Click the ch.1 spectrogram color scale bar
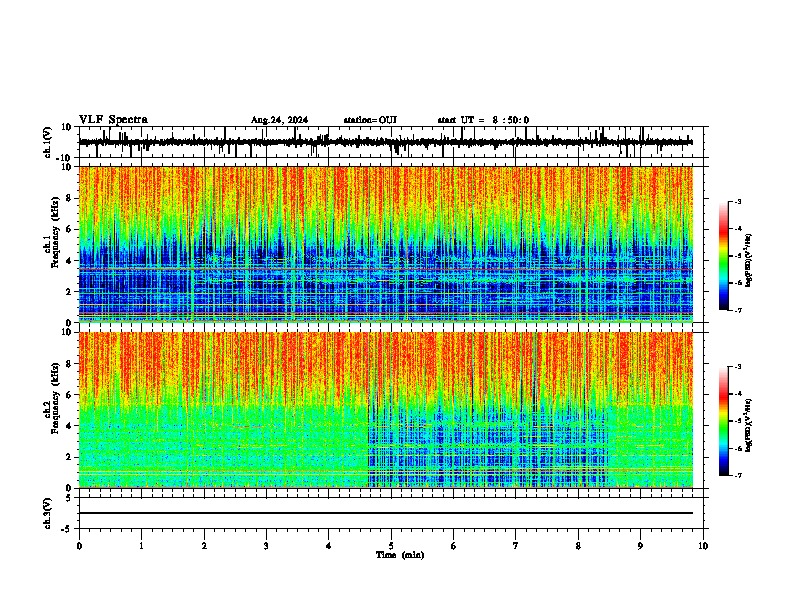 pos(724,256)
